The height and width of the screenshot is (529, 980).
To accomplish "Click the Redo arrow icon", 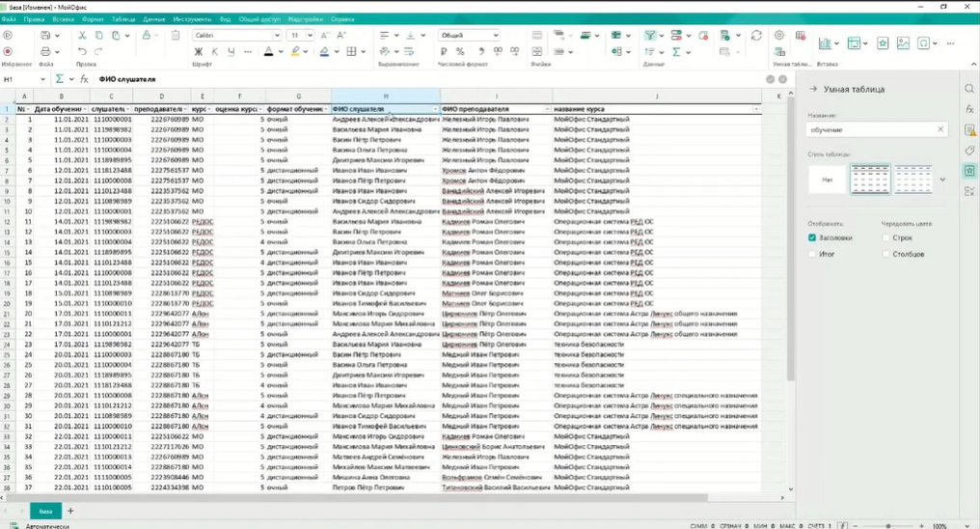I will 98,52.
